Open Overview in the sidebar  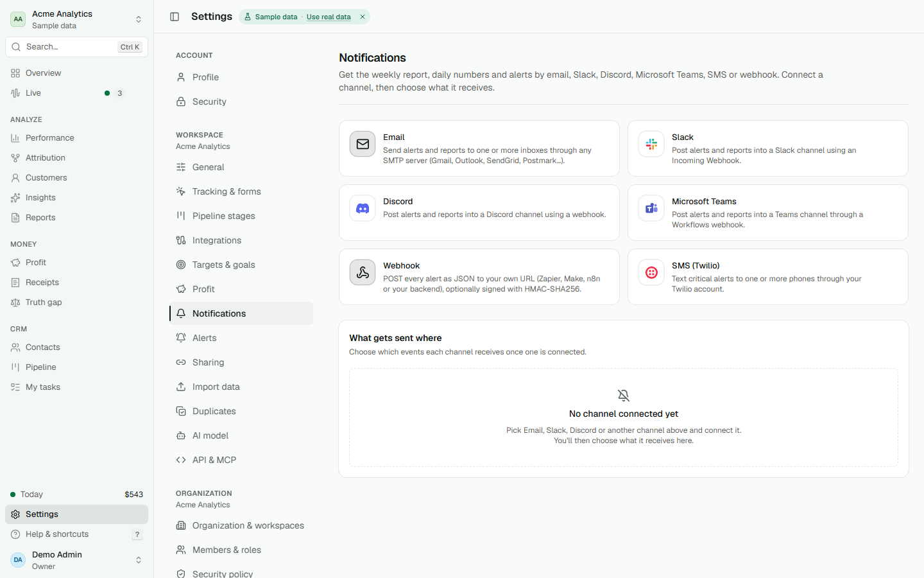(76, 73)
